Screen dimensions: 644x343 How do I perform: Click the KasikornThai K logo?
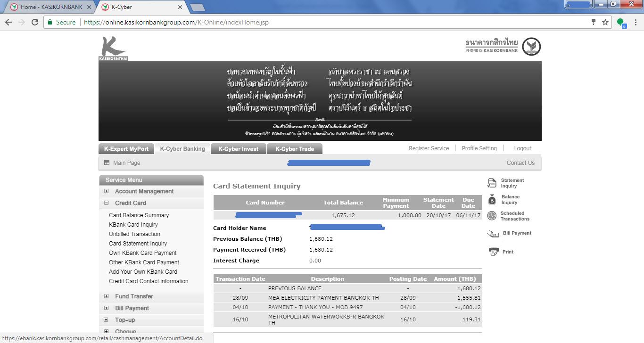tap(114, 48)
